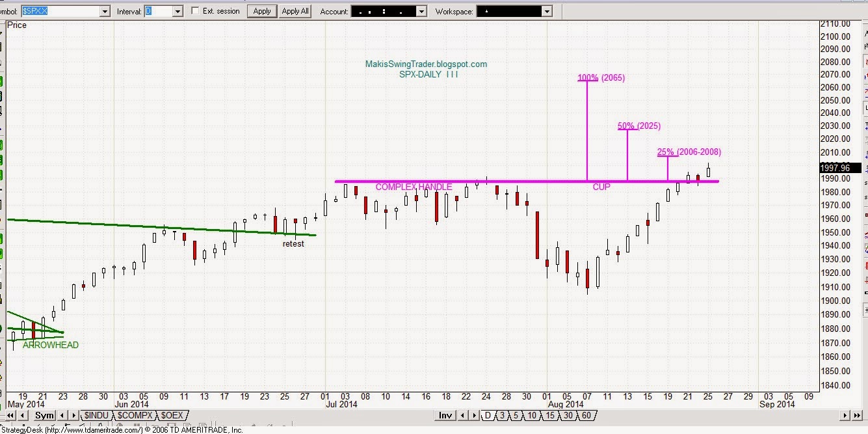Screen dimensions: 868x434
Task: Click the Jun 2014 date axis label
Action: click(132, 404)
